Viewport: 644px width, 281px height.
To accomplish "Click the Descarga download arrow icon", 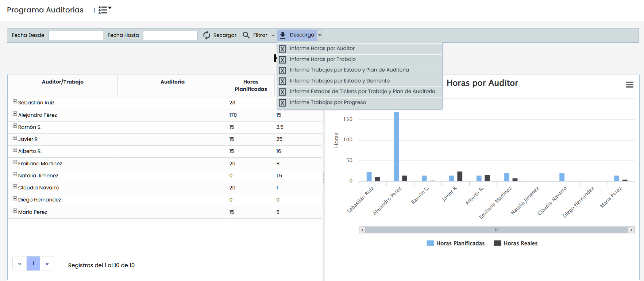I will [283, 35].
